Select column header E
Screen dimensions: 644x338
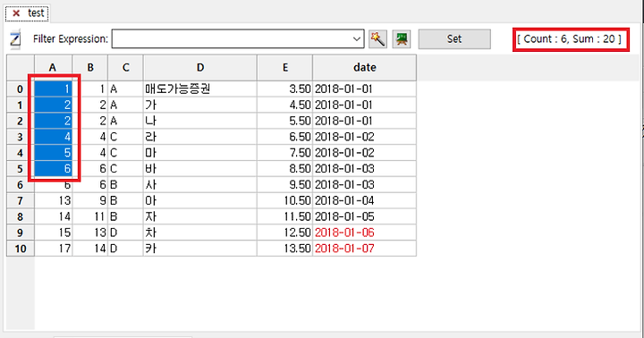[285, 67]
